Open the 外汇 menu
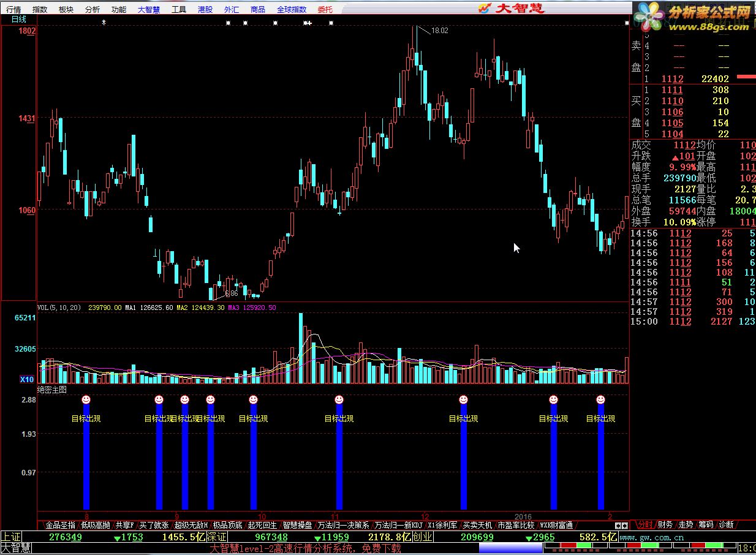Image resolution: width=756 pixels, height=555 pixels. (232, 9)
